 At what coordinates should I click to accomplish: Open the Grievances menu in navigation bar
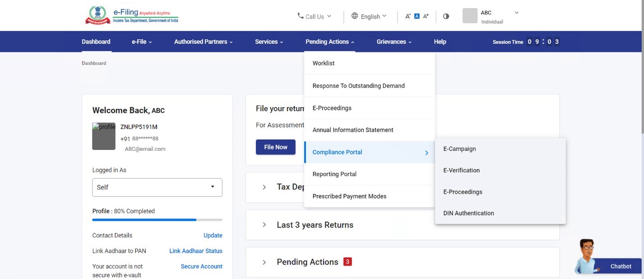[394, 42]
